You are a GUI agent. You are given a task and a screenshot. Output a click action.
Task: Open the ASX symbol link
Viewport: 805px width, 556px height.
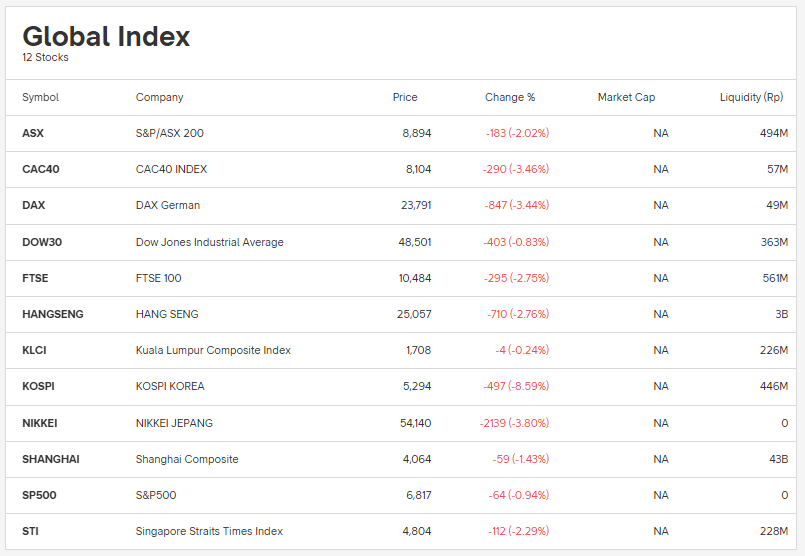(x=33, y=133)
